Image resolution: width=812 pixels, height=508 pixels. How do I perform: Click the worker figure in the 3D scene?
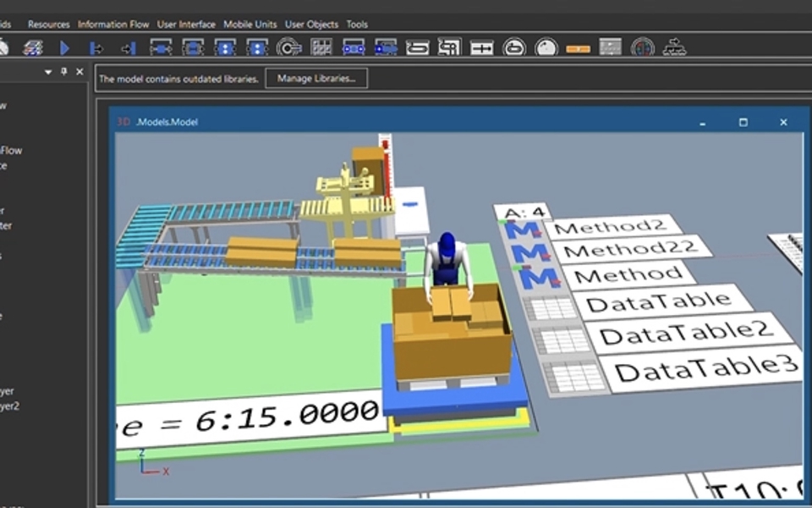446,262
